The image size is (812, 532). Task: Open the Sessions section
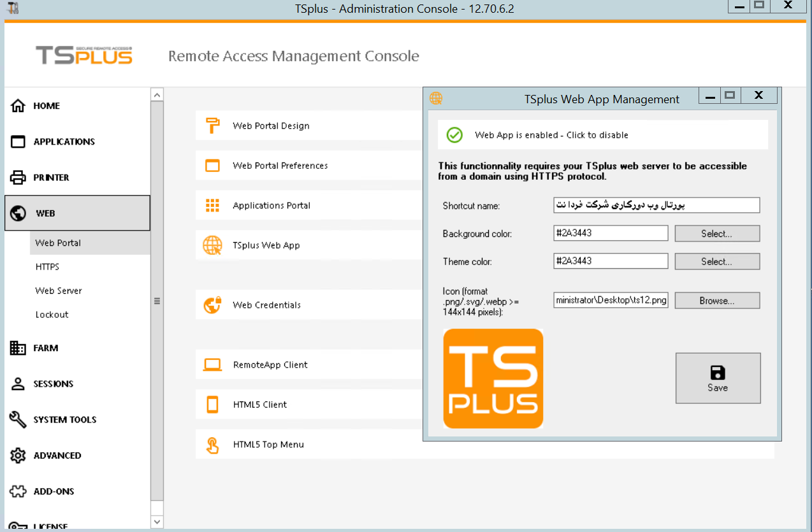point(56,384)
